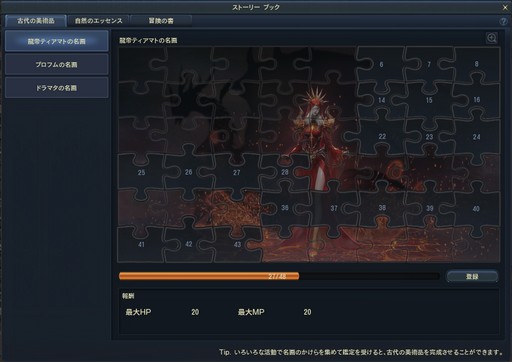The image size is (512, 362).
Task: Click the ストーリー ブック window title
Action: 256,7
